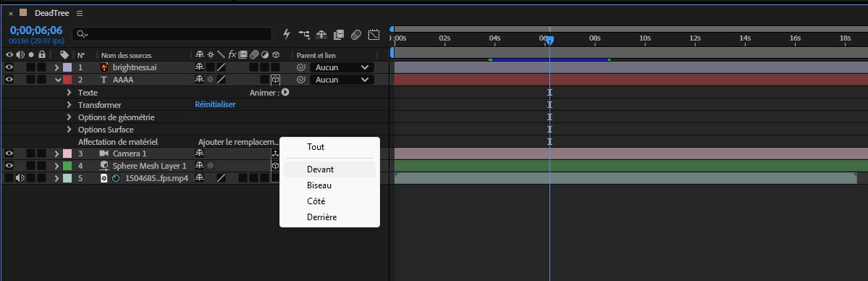The image size is (868, 281).
Task: Click the frame blending column header icon
Action: pos(243,55)
